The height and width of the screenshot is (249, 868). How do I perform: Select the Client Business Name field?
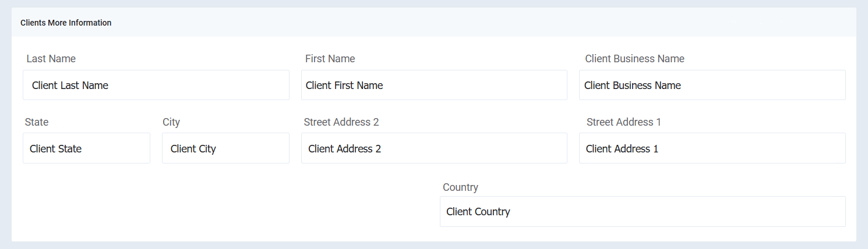click(x=712, y=85)
